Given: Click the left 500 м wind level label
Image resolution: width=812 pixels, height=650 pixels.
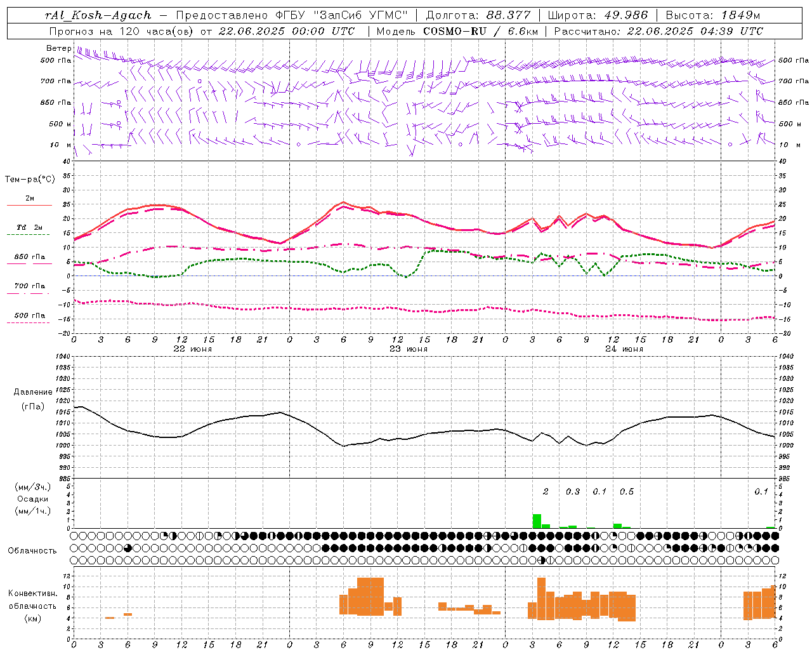Looking at the screenshot, I should [x=60, y=124].
